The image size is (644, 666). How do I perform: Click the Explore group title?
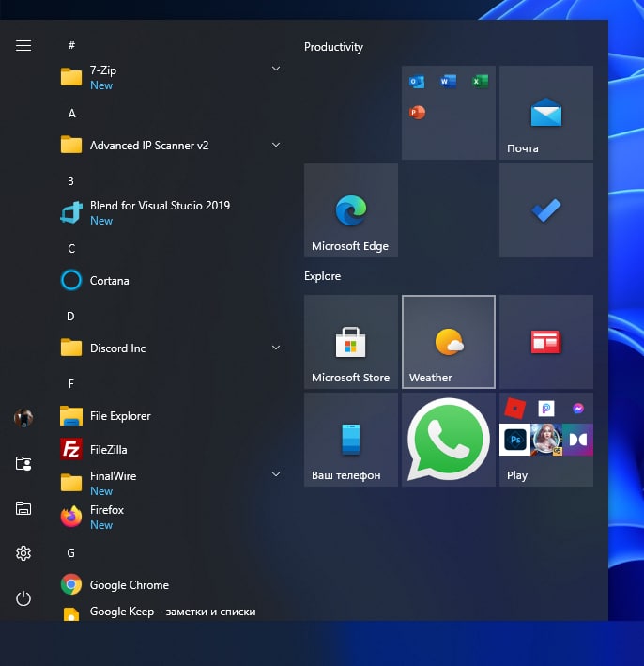coord(323,276)
